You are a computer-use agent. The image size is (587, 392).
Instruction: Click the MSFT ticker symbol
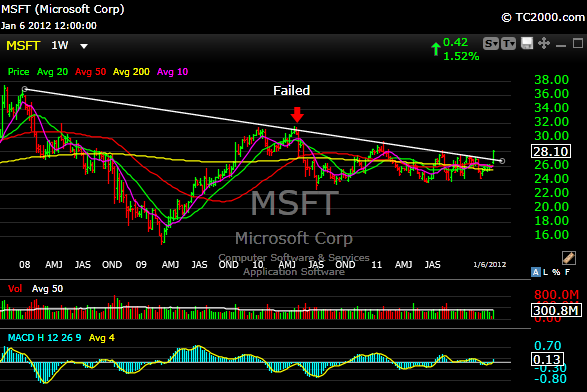[x=23, y=46]
